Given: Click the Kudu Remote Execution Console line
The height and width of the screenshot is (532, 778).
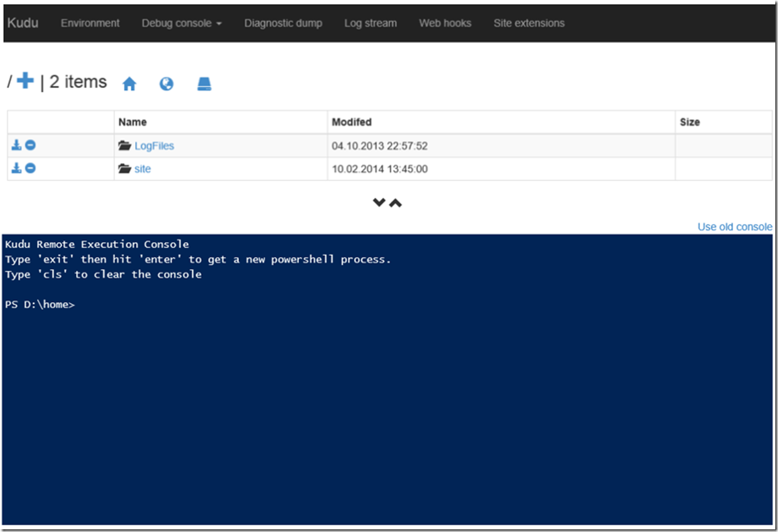Looking at the screenshot, I should 97,244.
